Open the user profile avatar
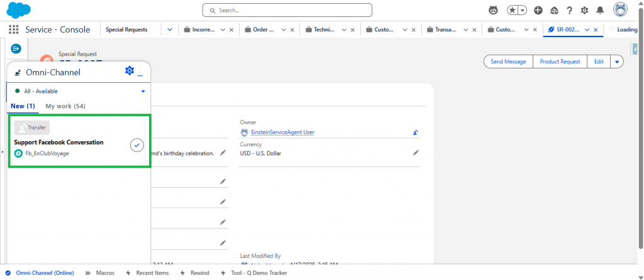 coord(620,9)
